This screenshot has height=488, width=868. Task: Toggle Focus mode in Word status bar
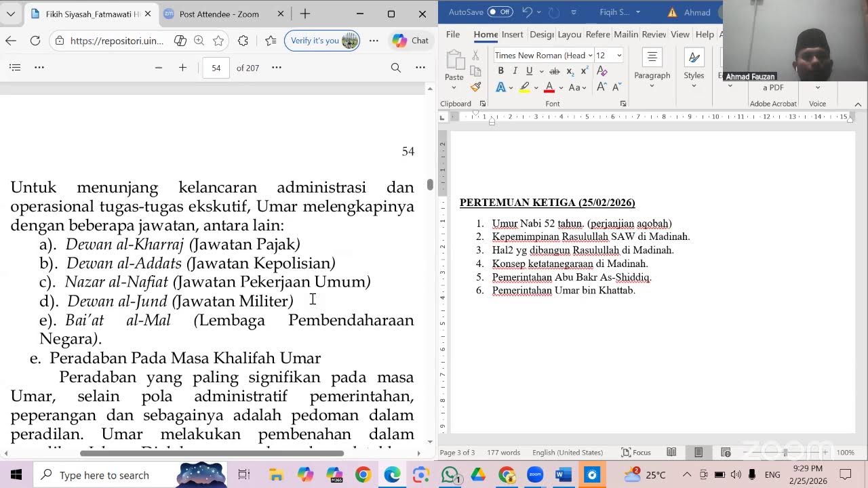click(636, 452)
